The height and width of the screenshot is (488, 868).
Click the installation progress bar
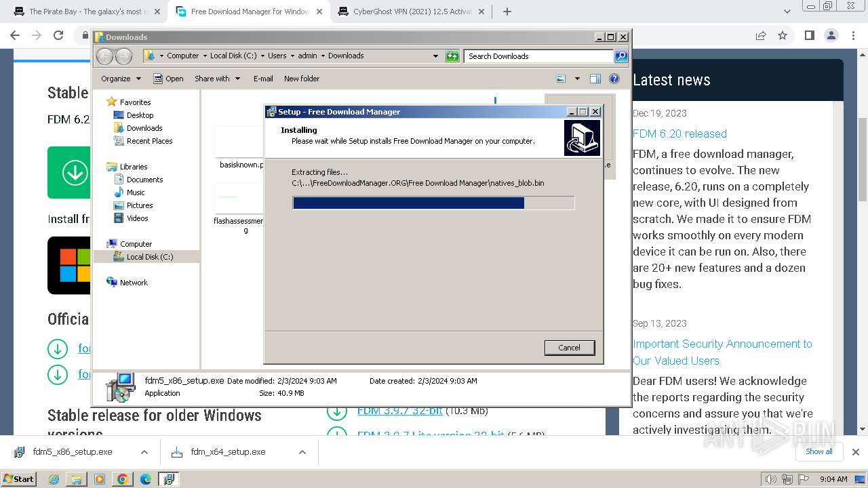(433, 203)
